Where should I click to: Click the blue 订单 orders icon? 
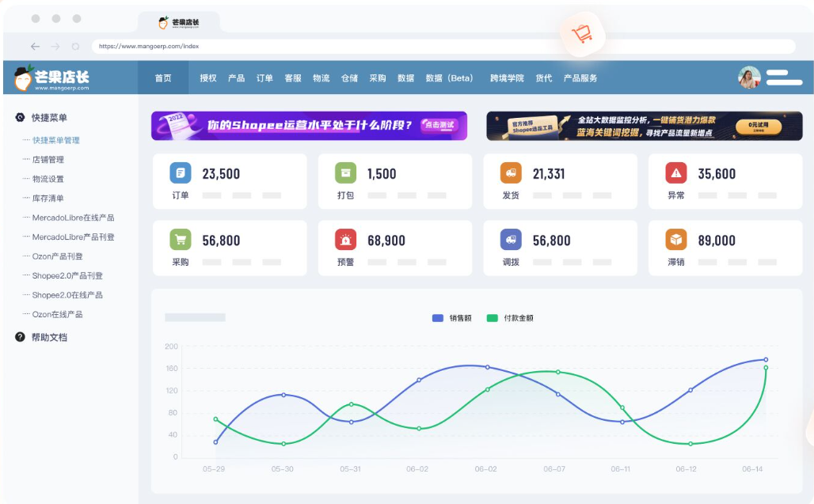181,172
